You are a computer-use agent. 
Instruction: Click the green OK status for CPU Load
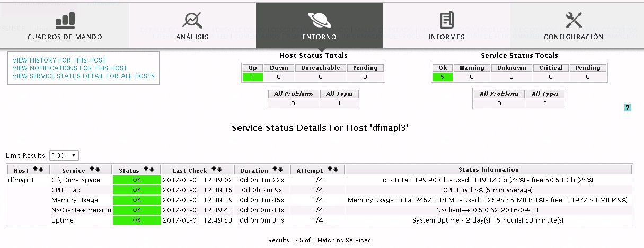[x=136, y=190]
